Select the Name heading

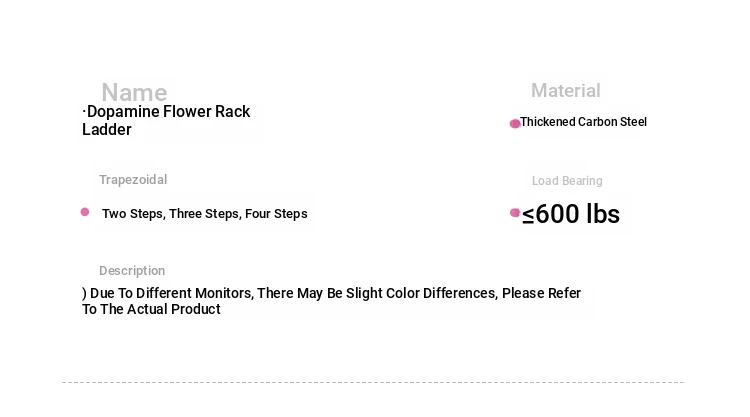coord(134,92)
